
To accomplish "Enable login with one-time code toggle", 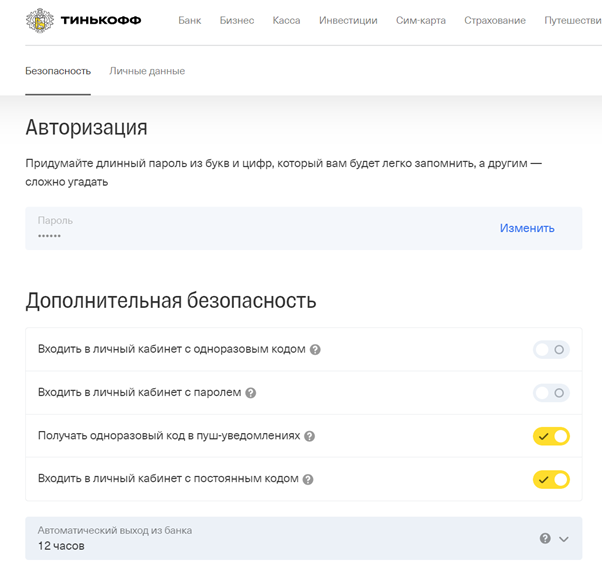I will coord(551,350).
